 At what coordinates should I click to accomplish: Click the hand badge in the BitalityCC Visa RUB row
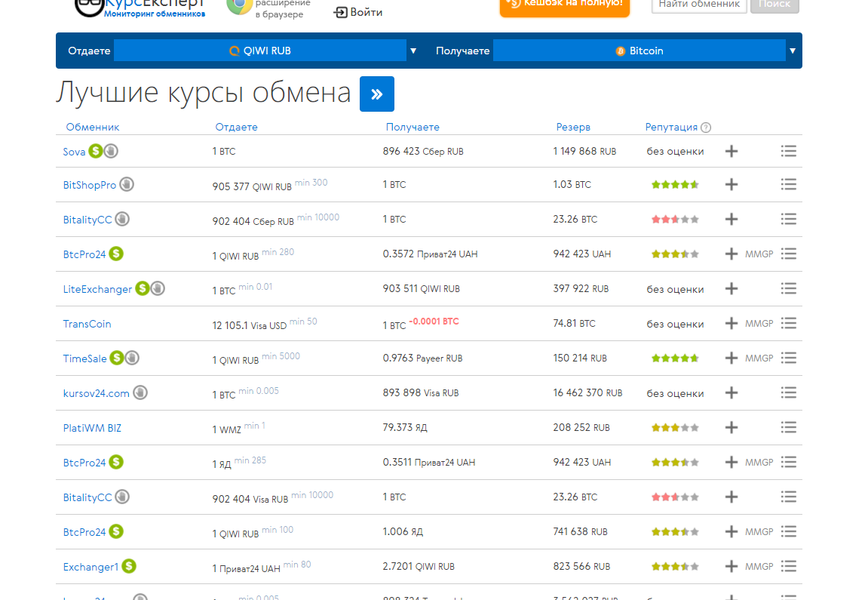122,497
